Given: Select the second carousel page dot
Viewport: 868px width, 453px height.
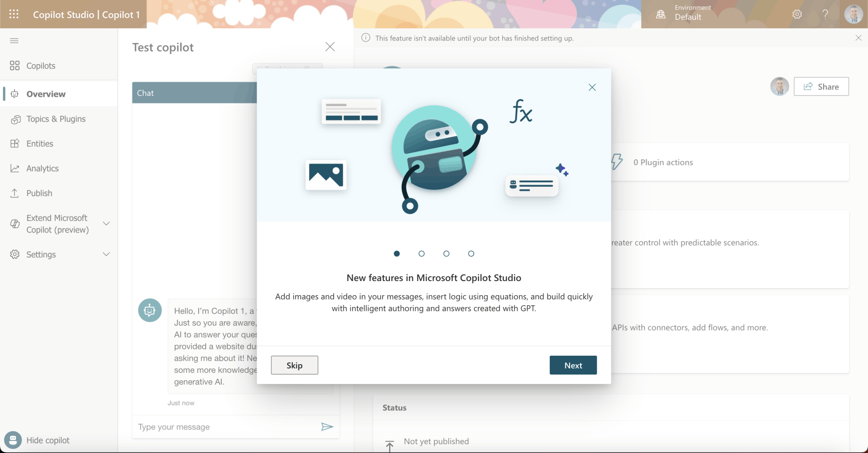Looking at the screenshot, I should (422, 254).
